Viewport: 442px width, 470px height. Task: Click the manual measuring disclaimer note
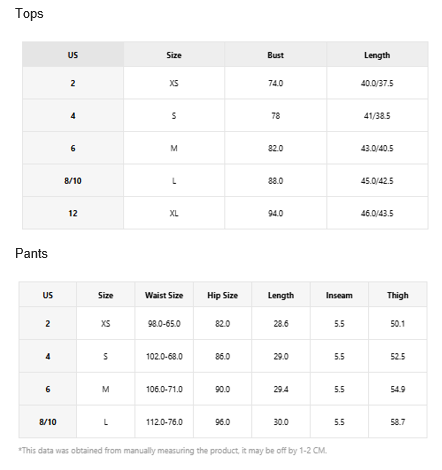[x=172, y=451]
